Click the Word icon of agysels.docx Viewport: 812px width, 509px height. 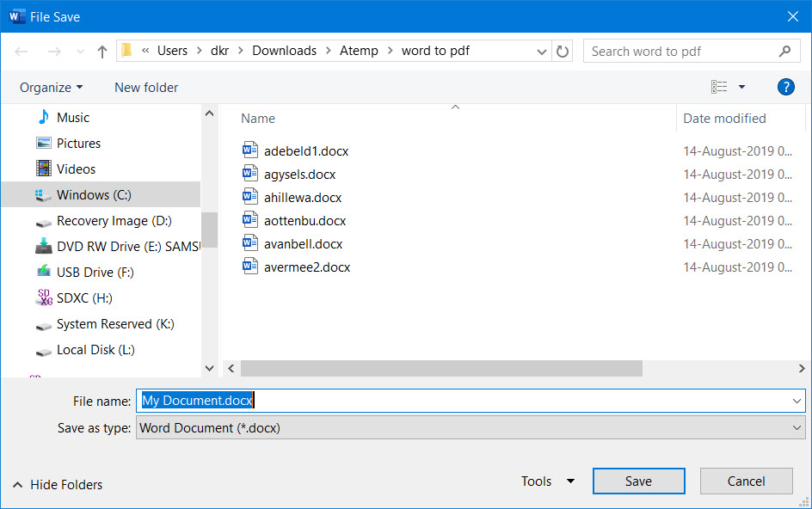point(250,174)
